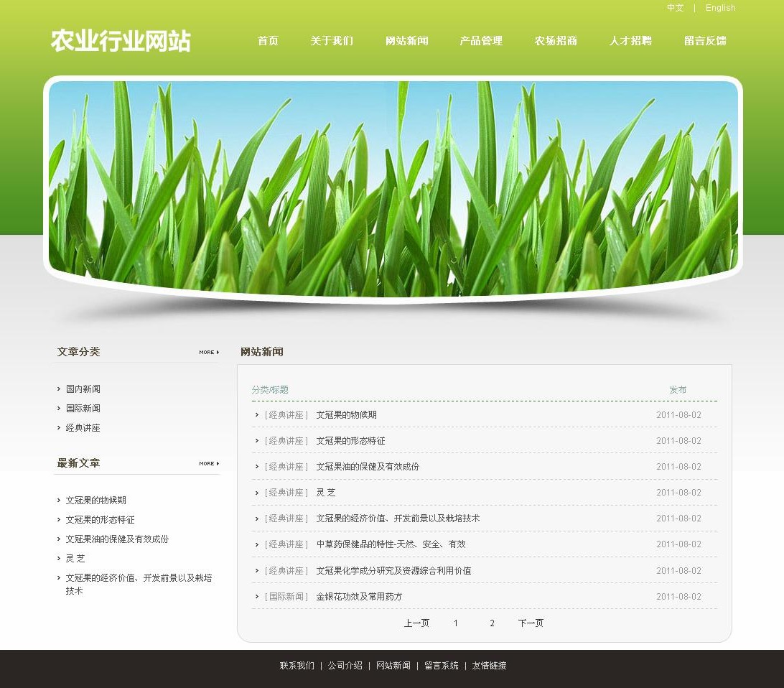The width and height of the screenshot is (784, 688).
Task: Click the grass banner image
Action: pyautogui.click(x=393, y=187)
